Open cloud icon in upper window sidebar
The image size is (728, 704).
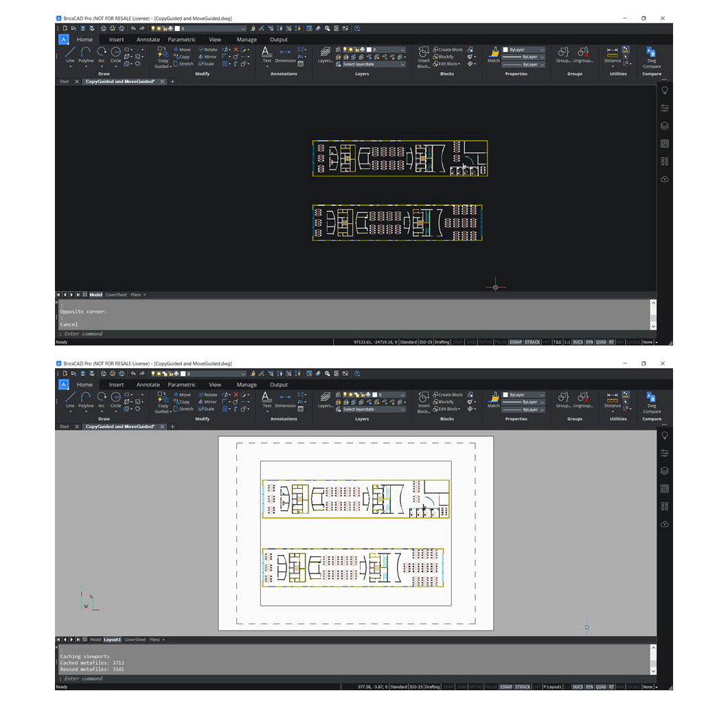pyautogui.click(x=665, y=179)
